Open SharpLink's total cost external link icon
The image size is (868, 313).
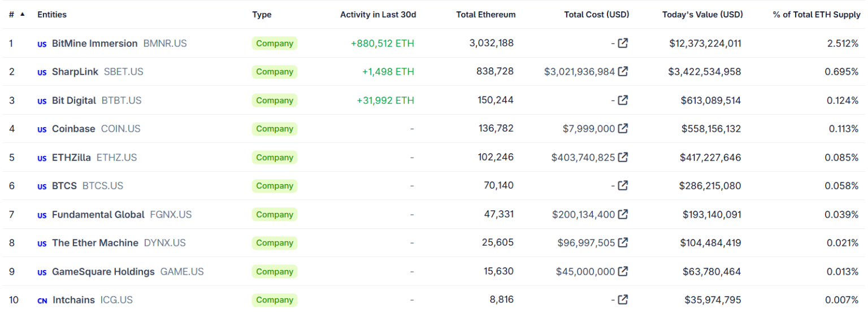click(623, 71)
